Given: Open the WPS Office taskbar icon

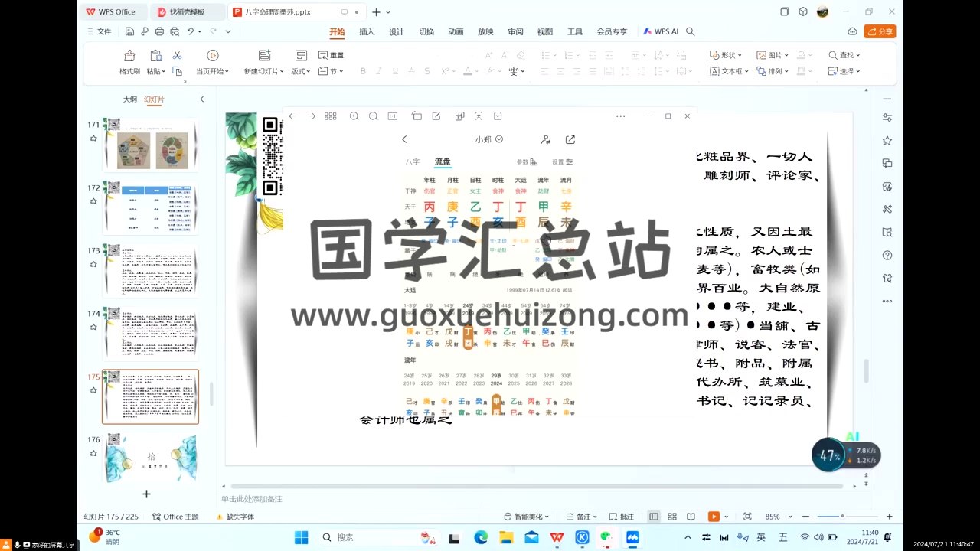Looking at the screenshot, I should 557,537.
